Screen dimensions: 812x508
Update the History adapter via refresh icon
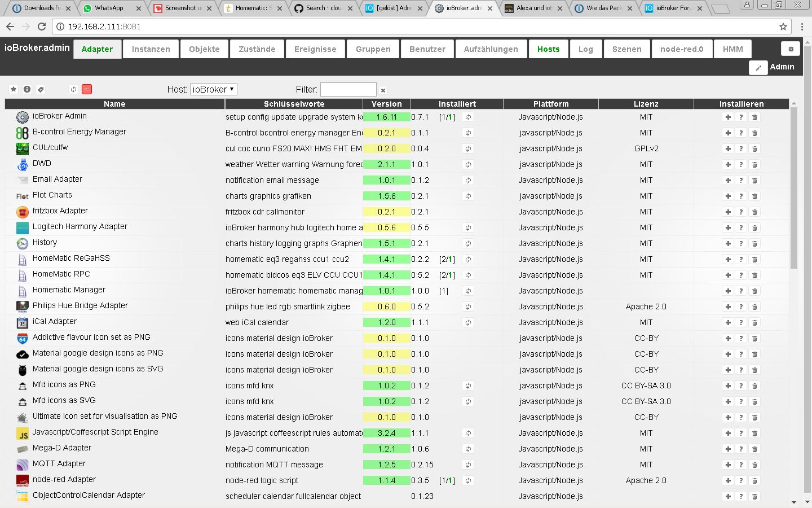[x=468, y=244]
